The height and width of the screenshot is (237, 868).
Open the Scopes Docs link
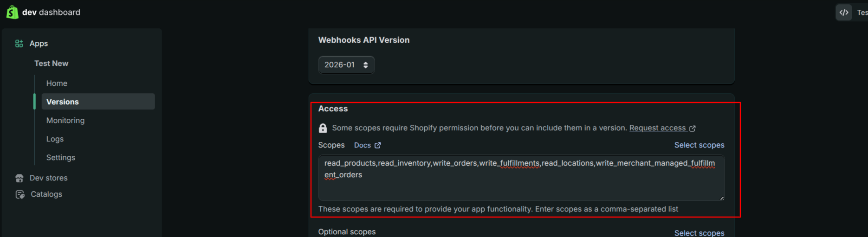(362, 146)
